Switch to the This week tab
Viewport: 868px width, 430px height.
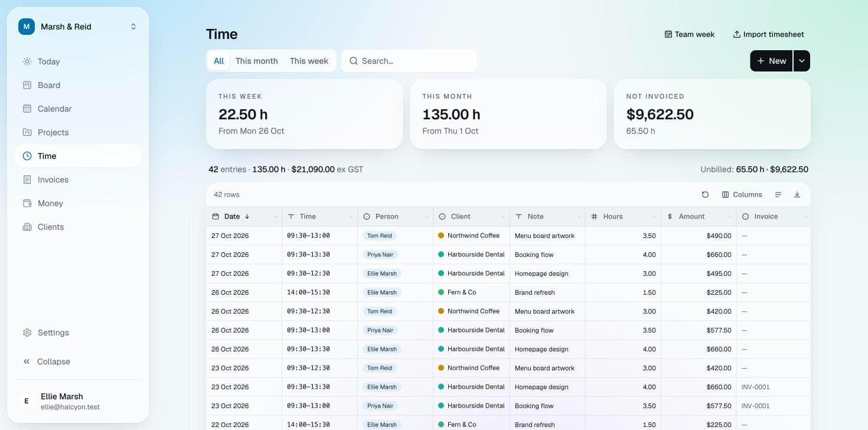coord(309,61)
